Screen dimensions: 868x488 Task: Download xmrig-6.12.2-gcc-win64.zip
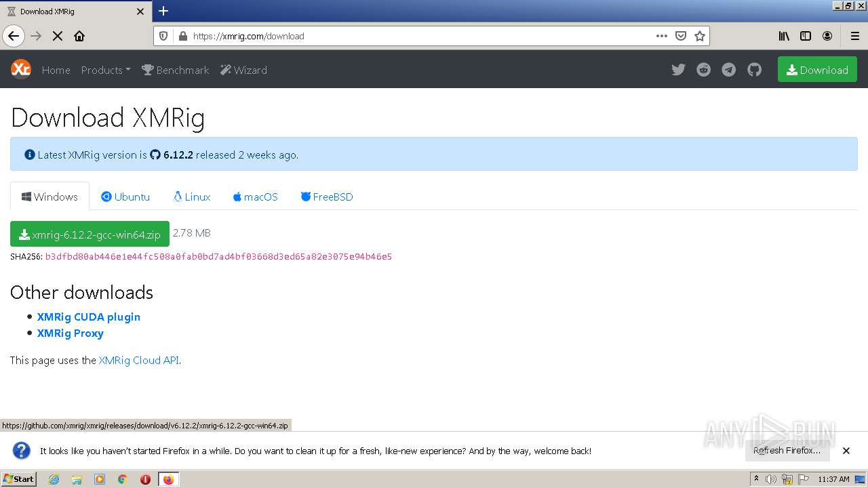point(90,235)
